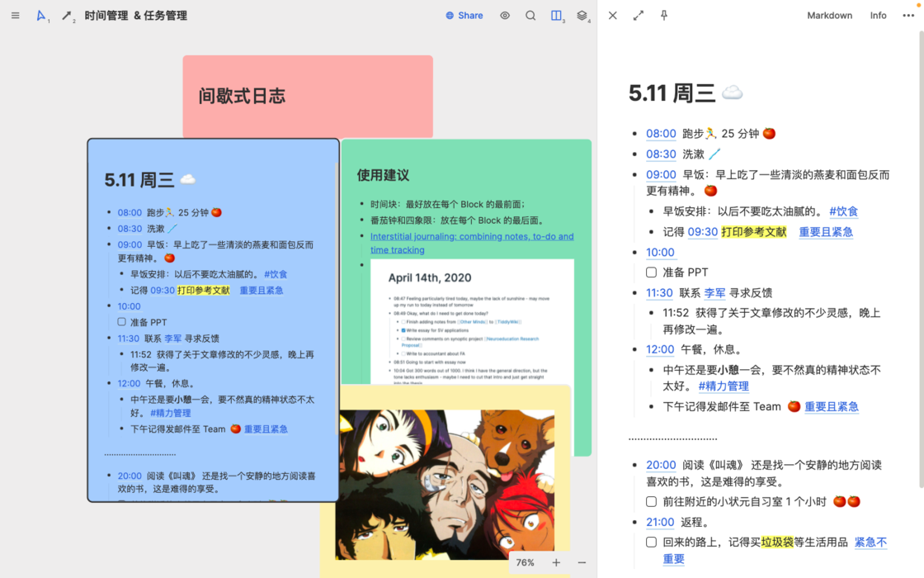Expand the note panel to fullscreen

coord(639,15)
